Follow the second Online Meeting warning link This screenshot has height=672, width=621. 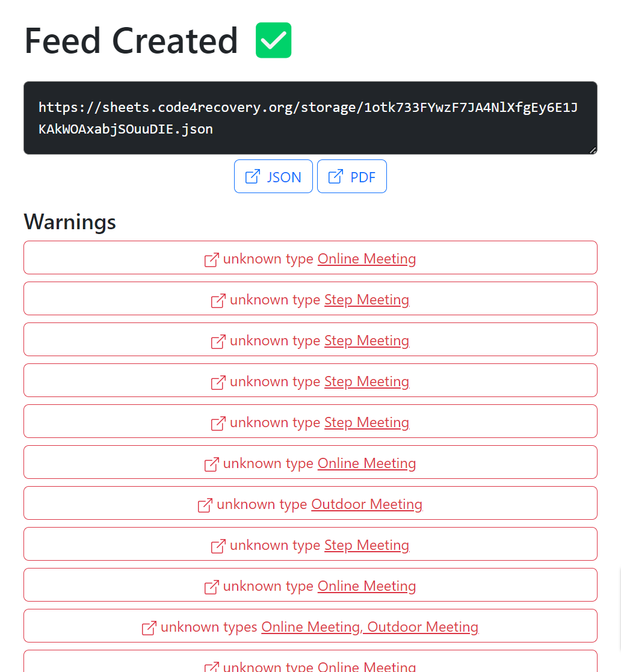point(366,463)
